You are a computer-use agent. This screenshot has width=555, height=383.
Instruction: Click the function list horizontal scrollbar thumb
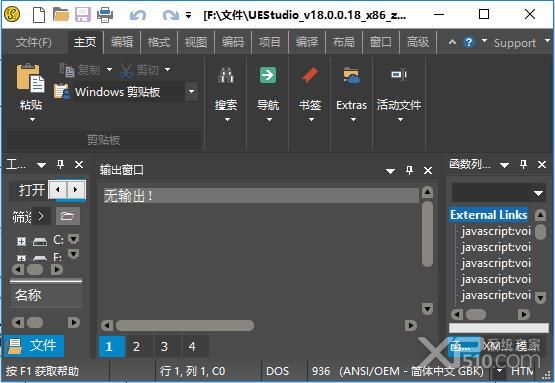click(476, 314)
